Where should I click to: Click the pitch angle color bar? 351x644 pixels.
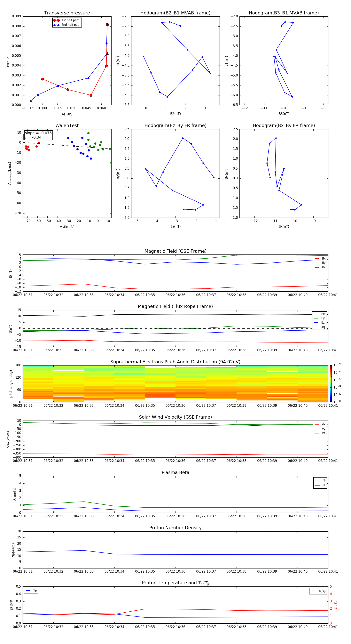point(331,384)
